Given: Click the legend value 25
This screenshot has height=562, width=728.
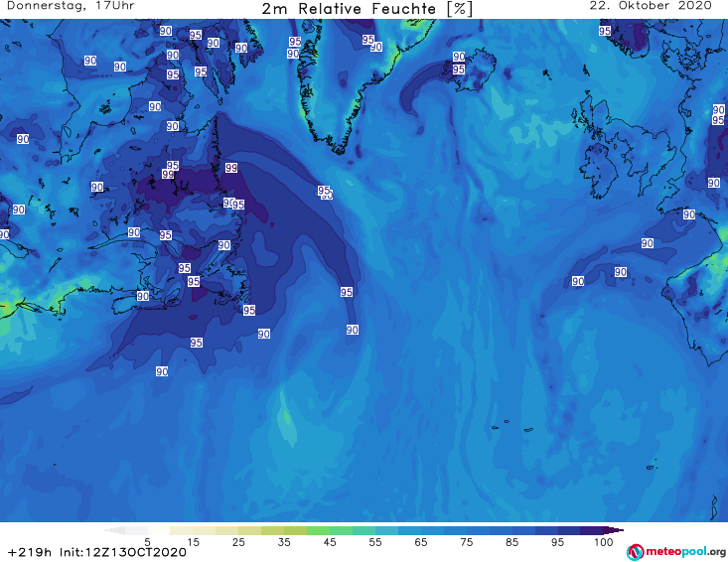Looking at the screenshot, I should (x=238, y=542).
